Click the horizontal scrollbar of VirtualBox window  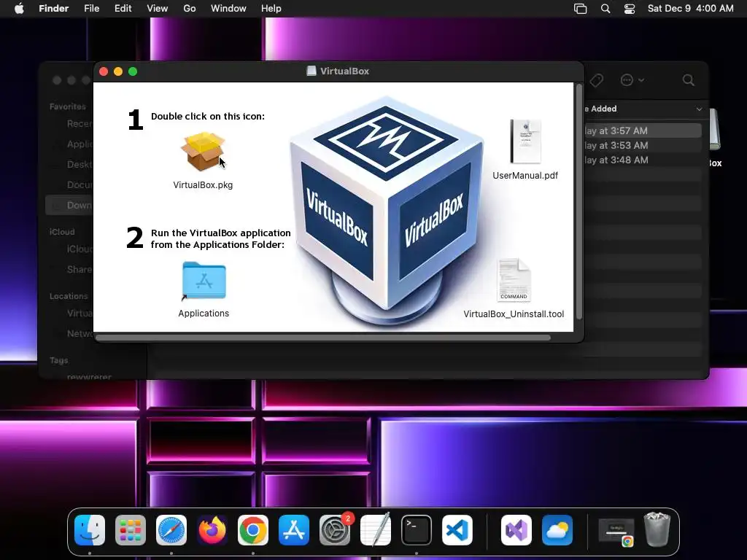click(323, 338)
